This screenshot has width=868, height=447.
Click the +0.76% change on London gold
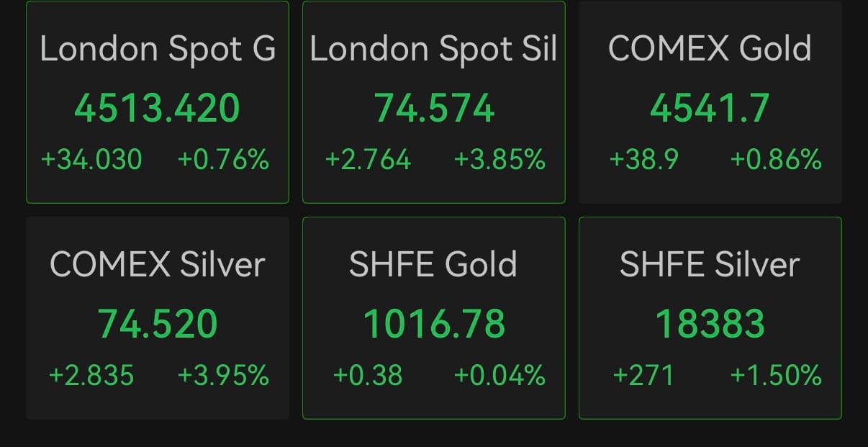[x=223, y=159]
